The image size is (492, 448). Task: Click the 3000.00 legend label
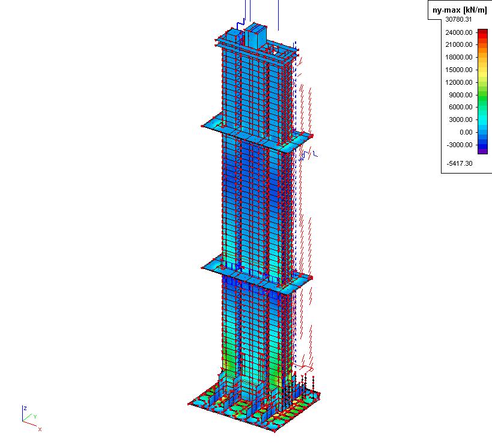tap(460, 120)
